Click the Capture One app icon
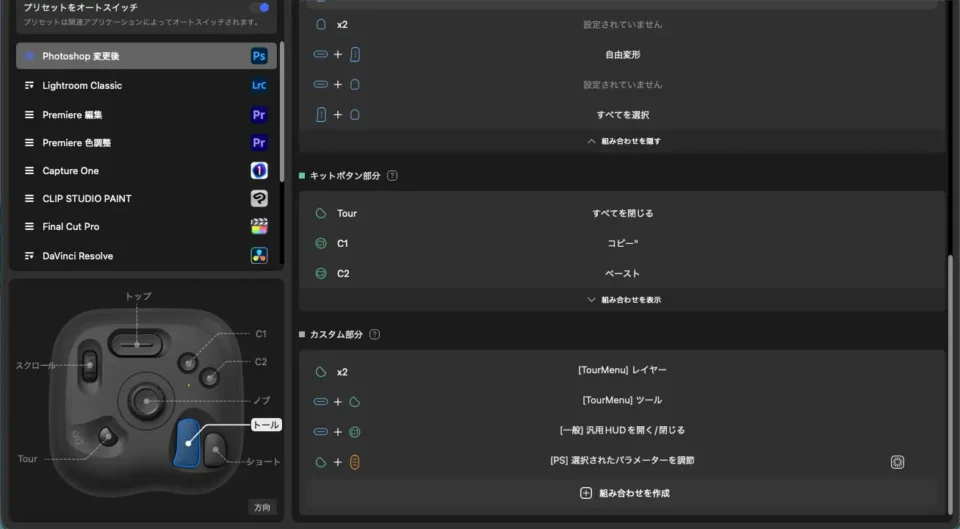 (x=259, y=171)
